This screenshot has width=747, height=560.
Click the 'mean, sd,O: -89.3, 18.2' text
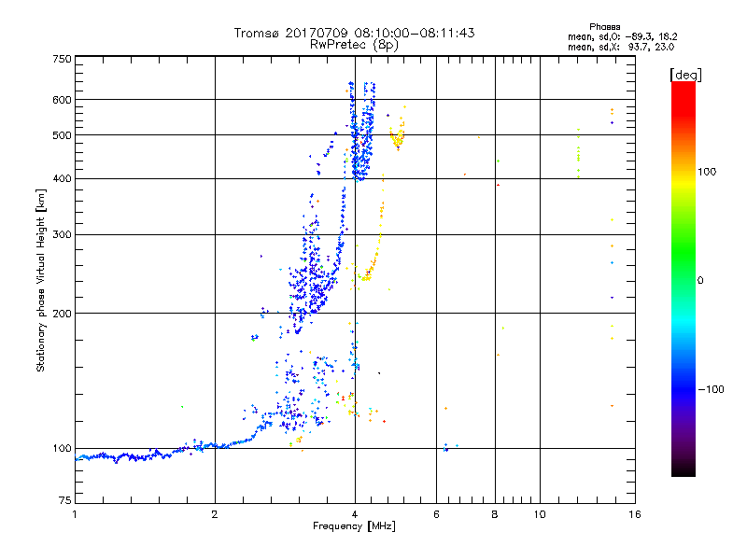(622, 36)
